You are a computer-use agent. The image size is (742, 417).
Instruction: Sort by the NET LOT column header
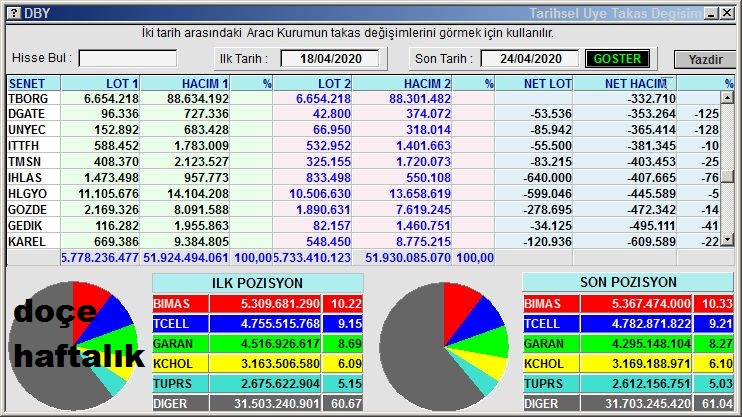534,83
